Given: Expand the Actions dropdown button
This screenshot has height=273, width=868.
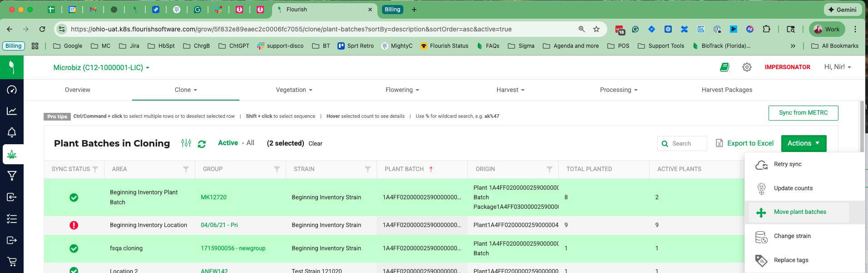Looking at the screenshot, I should pos(803,143).
